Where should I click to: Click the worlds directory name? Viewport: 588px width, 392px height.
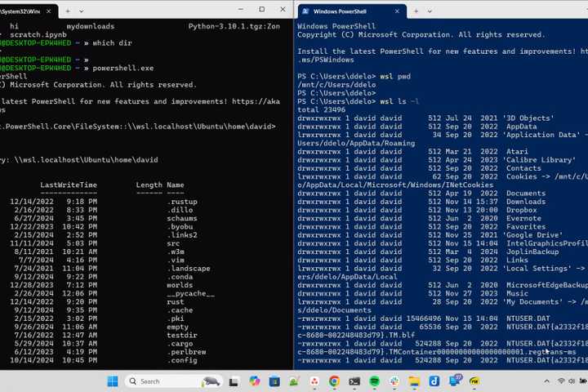(180, 285)
